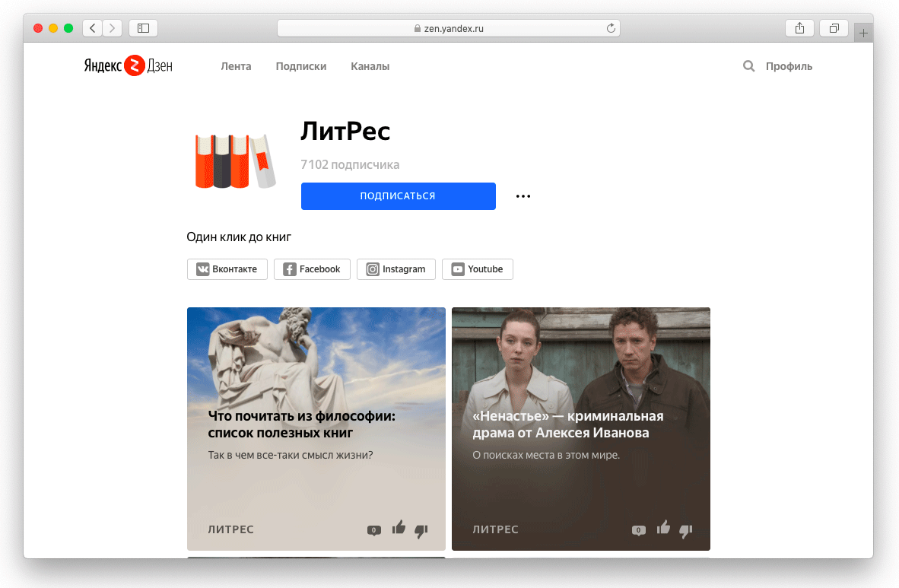Go forward with Safari's forward arrow
This screenshot has width=899, height=588.
(113, 28)
